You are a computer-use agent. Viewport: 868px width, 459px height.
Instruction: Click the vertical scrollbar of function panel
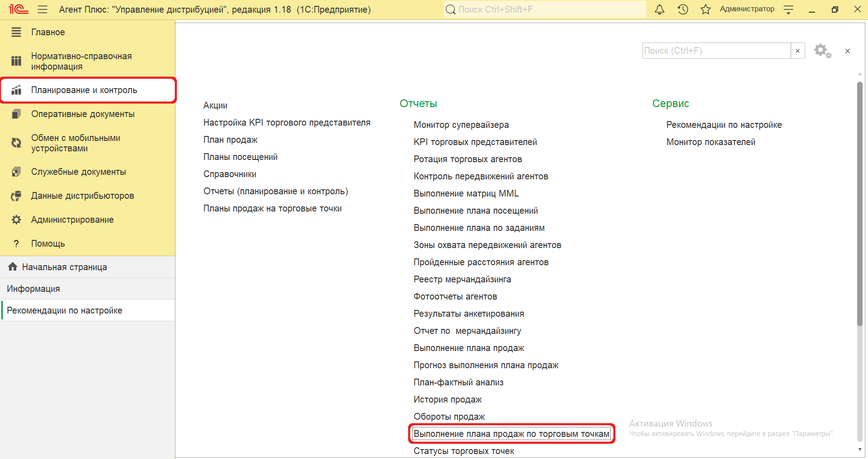coord(860,203)
